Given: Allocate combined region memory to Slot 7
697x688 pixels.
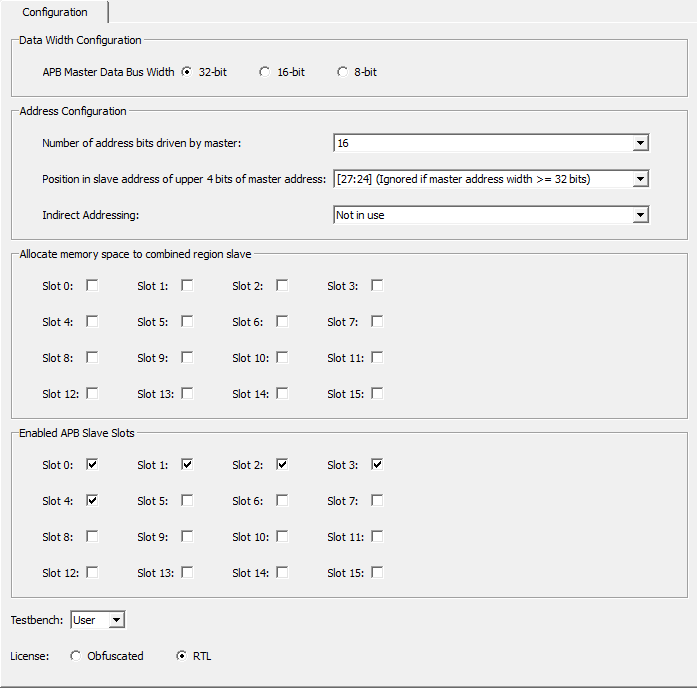Looking at the screenshot, I should 377,321.
